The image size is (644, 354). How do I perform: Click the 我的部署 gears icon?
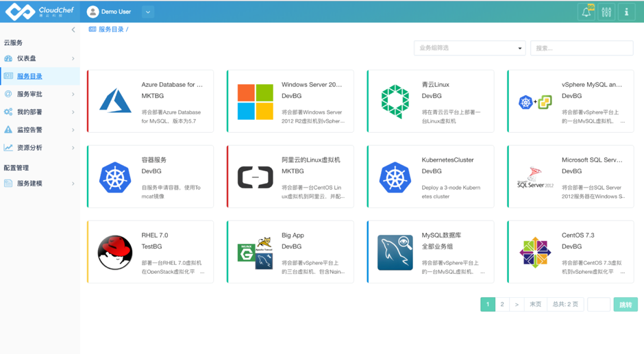tap(8, 112)
